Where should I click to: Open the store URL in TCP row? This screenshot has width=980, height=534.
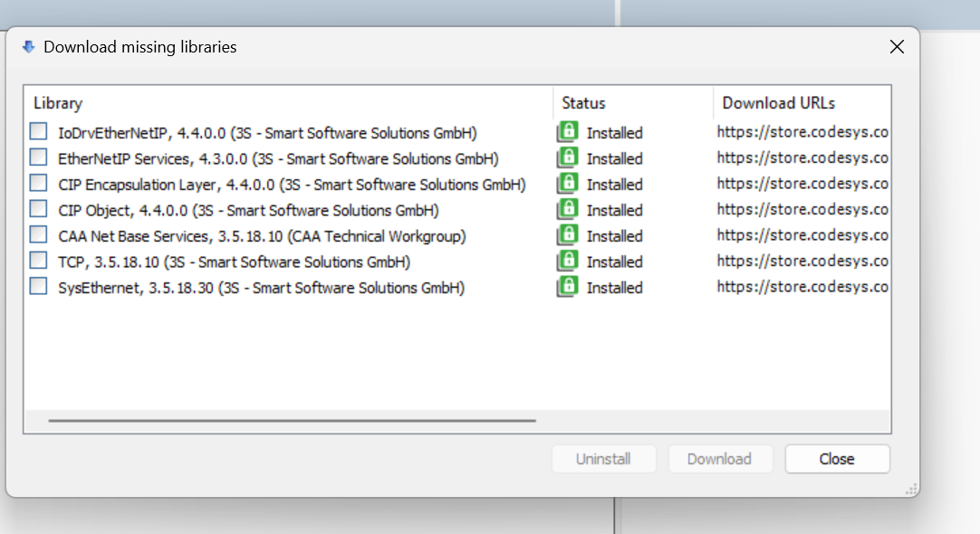tap(802, 261)
